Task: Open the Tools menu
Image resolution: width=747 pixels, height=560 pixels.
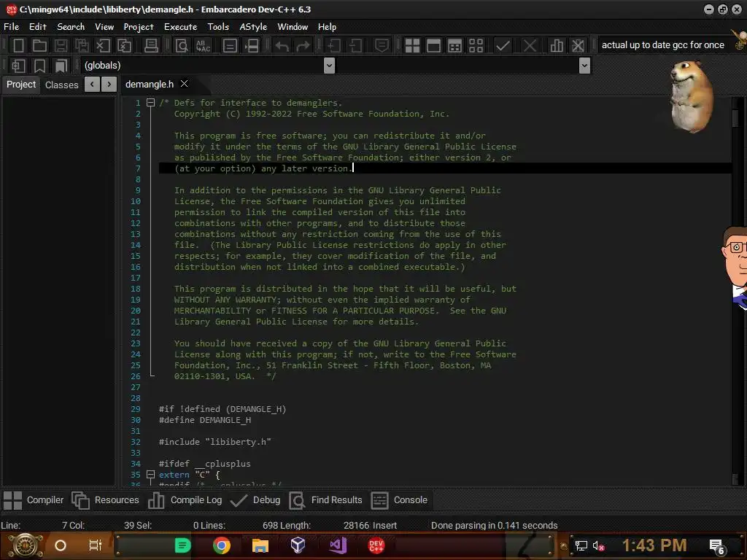Action: tap(218, 27)
